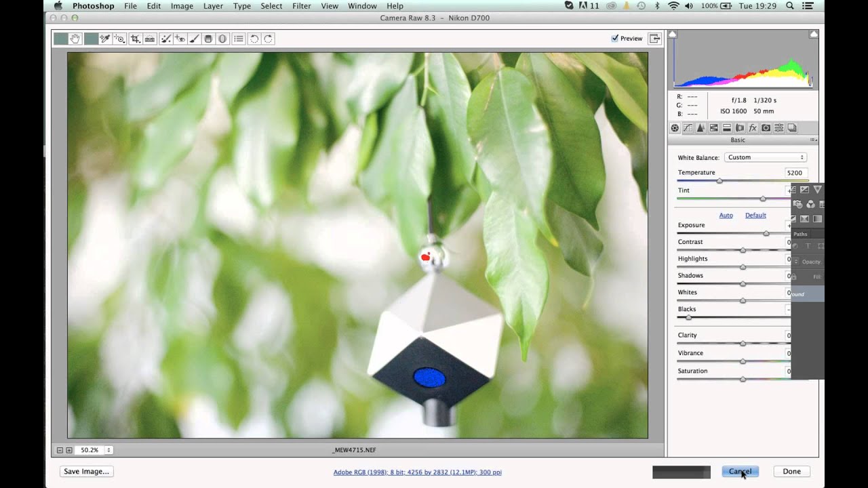Screen dimensions: 868x488
Task: Select the Adjustment Brush tool
Action: coord(194,39)
